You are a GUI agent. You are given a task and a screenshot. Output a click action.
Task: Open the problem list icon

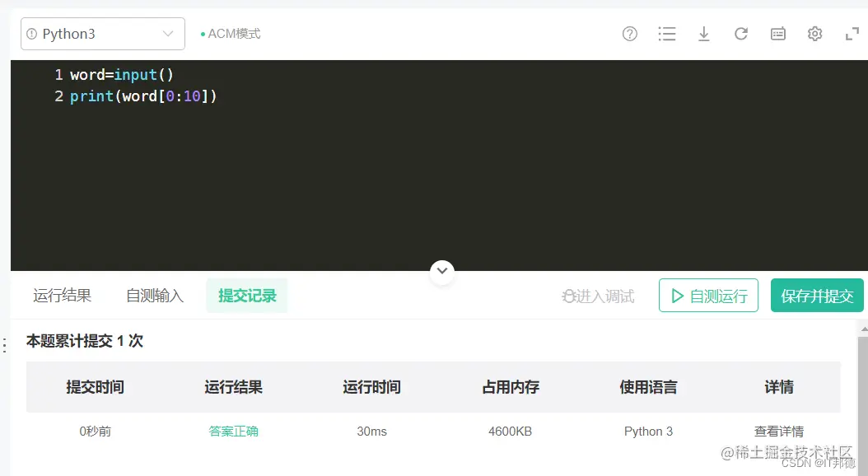pos(666,34)
